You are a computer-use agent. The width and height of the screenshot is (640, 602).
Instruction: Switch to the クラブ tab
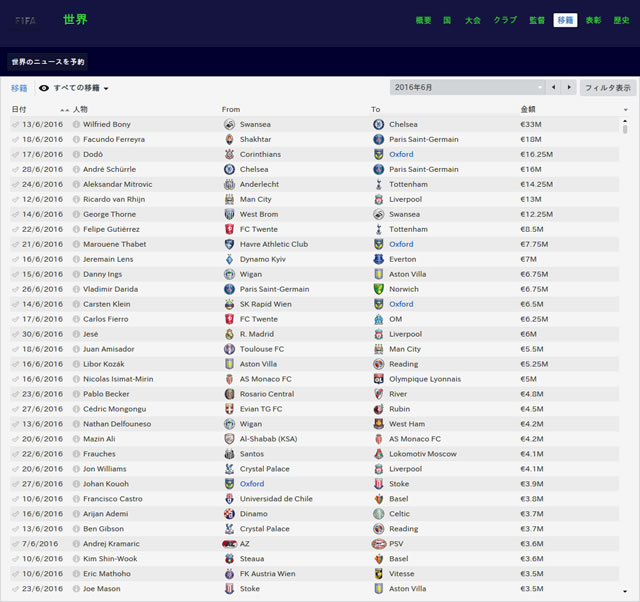[x=505, y=20]
